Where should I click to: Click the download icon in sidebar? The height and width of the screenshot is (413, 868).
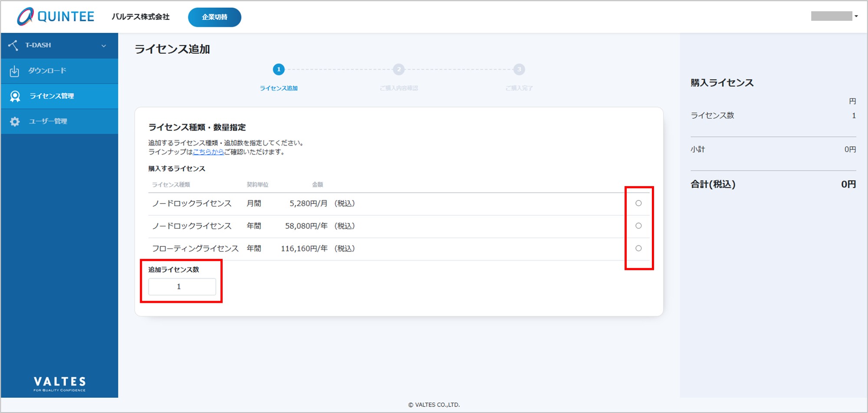click(x=14, y=71)
